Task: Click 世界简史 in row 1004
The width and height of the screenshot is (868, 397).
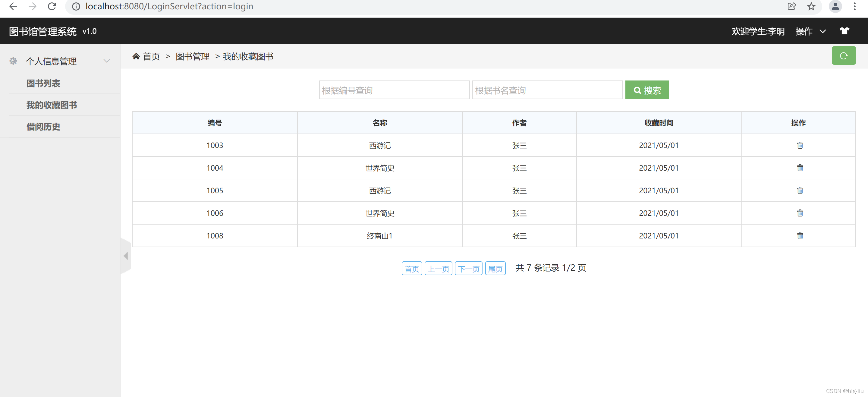Action: (x=380, y=168)
